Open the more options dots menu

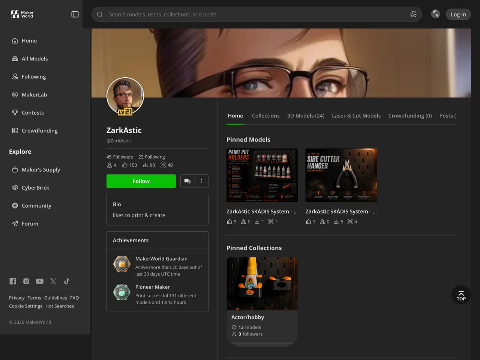[201, 181]
